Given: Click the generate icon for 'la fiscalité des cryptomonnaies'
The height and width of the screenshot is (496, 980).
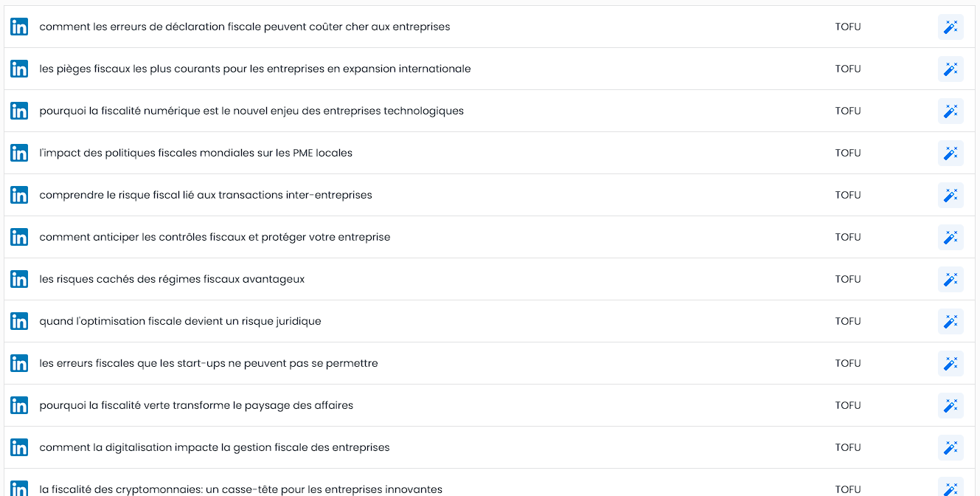Looking at the screenshot, I should tap(951, 489).
